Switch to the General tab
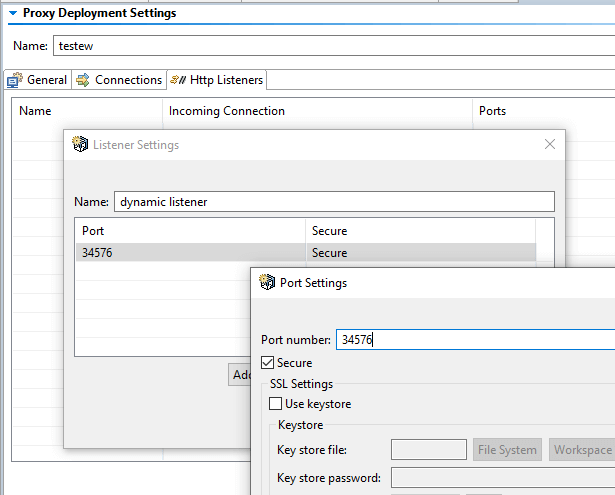The width and height of the screenshot is (615, 495). (x=38, y=80)
